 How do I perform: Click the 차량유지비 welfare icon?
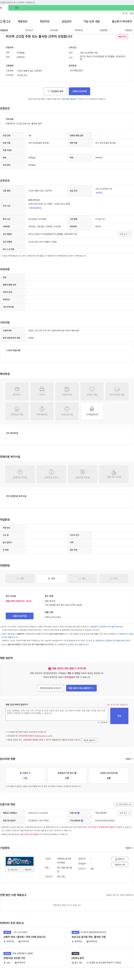(67, 391)
